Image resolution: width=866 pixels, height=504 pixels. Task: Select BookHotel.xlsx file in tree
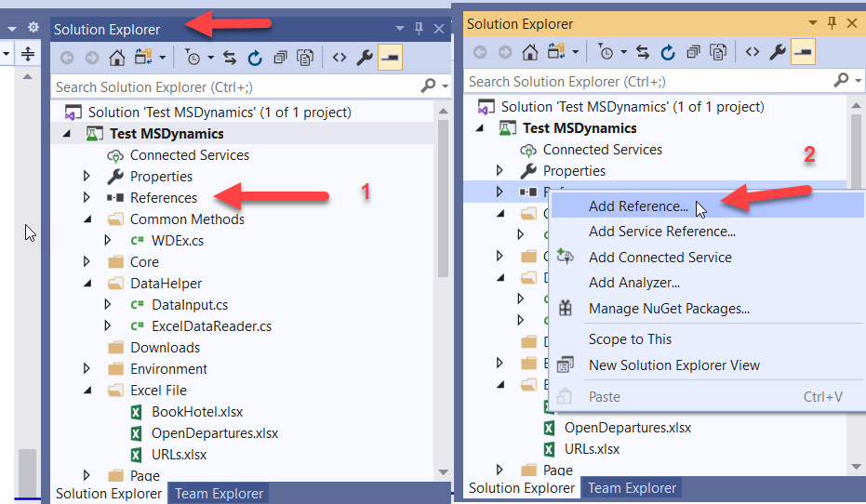click(x=197, y=412)
